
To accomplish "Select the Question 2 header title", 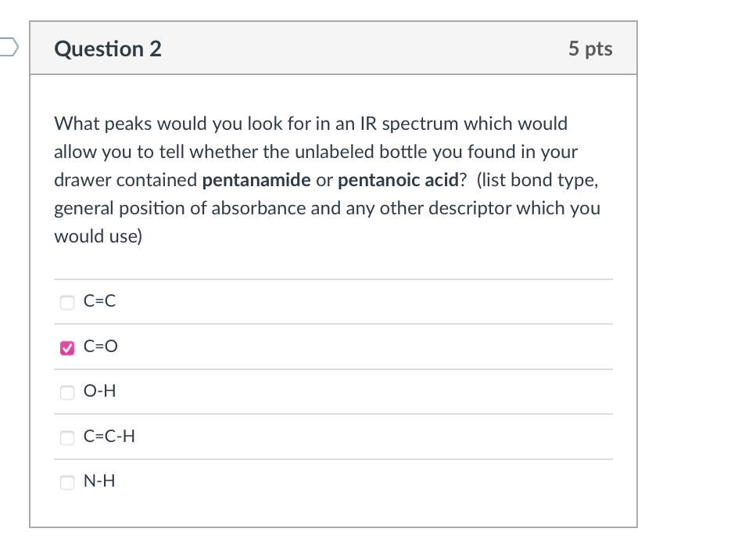I will [107, 49].
